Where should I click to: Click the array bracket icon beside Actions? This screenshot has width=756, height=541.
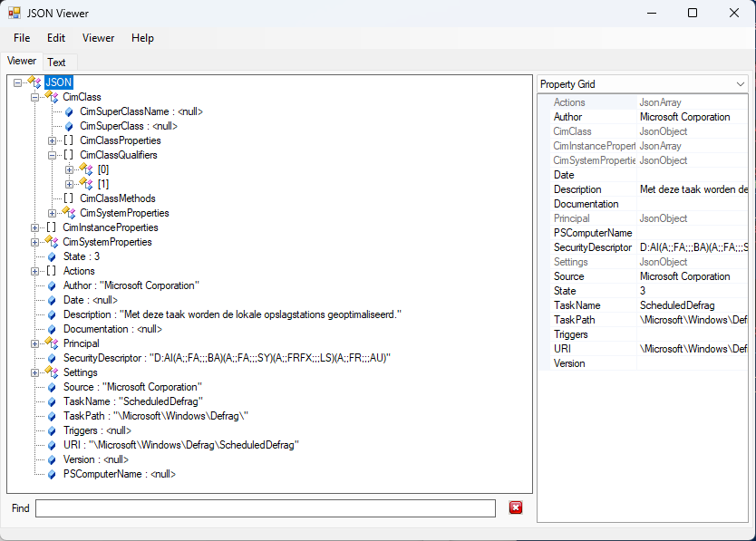coord(53,271)
